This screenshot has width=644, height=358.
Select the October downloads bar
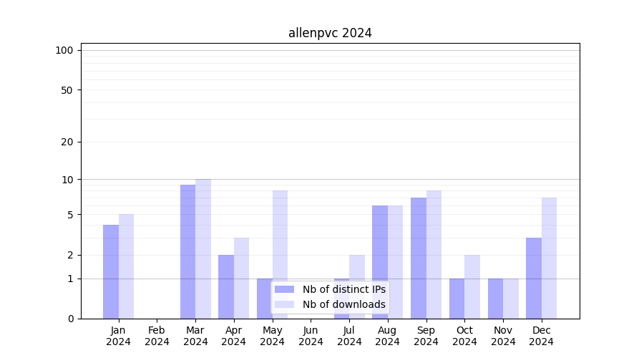472,286
